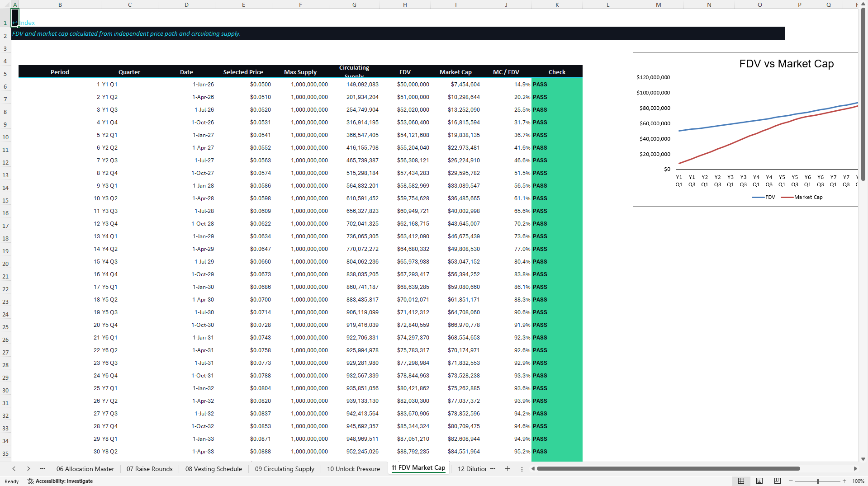Open sheet tab options vertical dots
This screenshot has width=868, height=486.
(522, 469)
